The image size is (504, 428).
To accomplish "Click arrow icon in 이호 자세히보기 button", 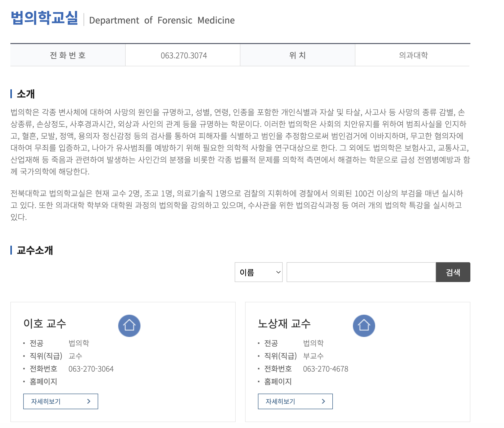I will 89,401.
